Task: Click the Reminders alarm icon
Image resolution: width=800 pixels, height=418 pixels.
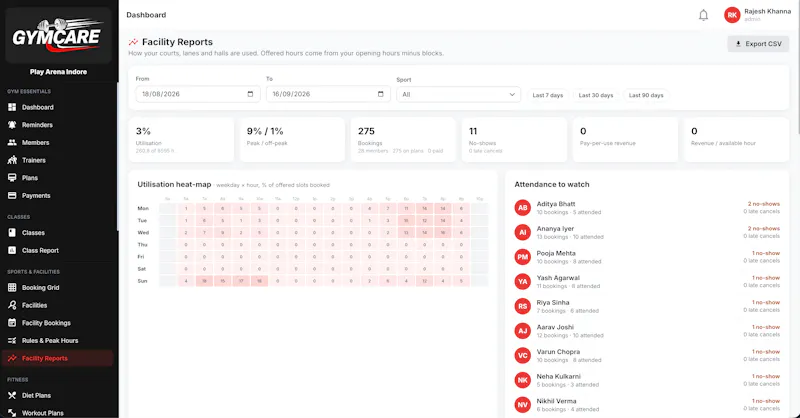Action: [12, 125]
